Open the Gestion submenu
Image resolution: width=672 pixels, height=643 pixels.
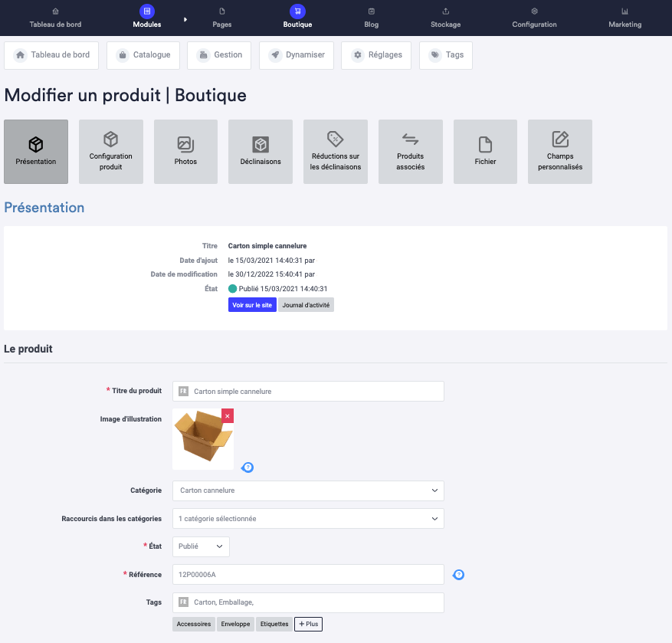coord(219,55)
